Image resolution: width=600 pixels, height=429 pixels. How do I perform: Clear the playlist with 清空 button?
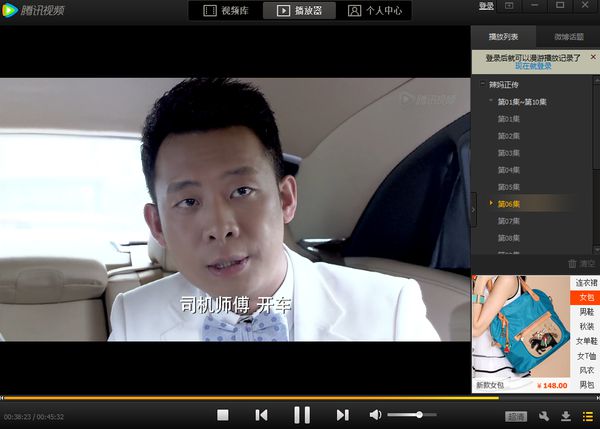pos(581,263)
